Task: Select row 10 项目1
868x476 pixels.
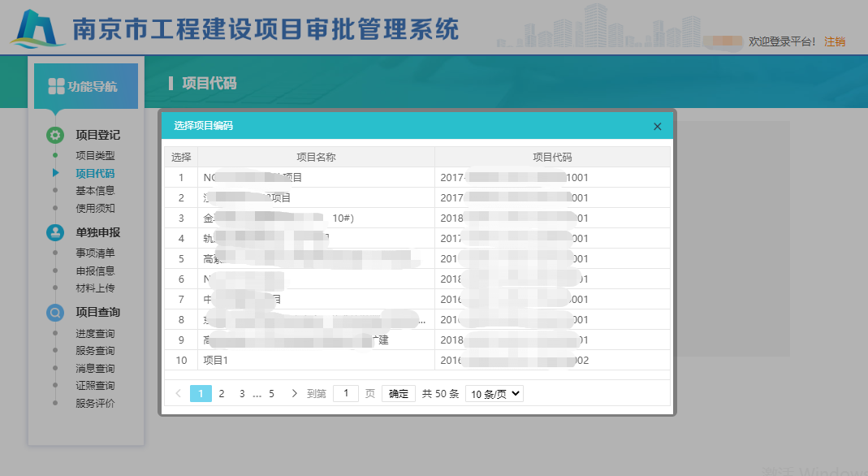Action: point(181,360)
